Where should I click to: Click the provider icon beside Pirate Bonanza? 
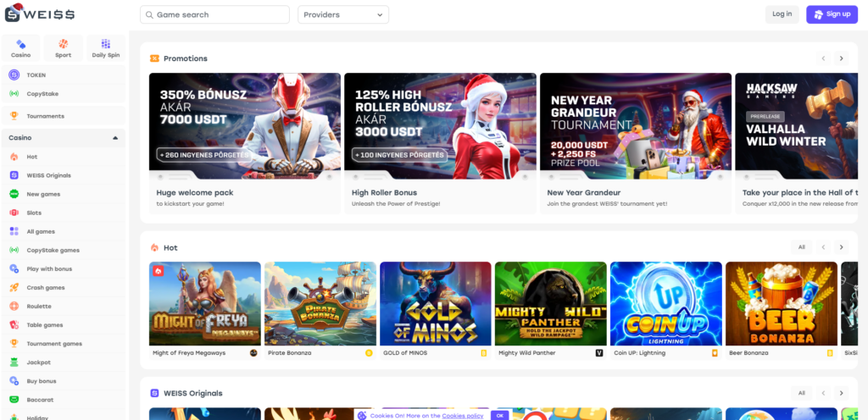[369, 352]
